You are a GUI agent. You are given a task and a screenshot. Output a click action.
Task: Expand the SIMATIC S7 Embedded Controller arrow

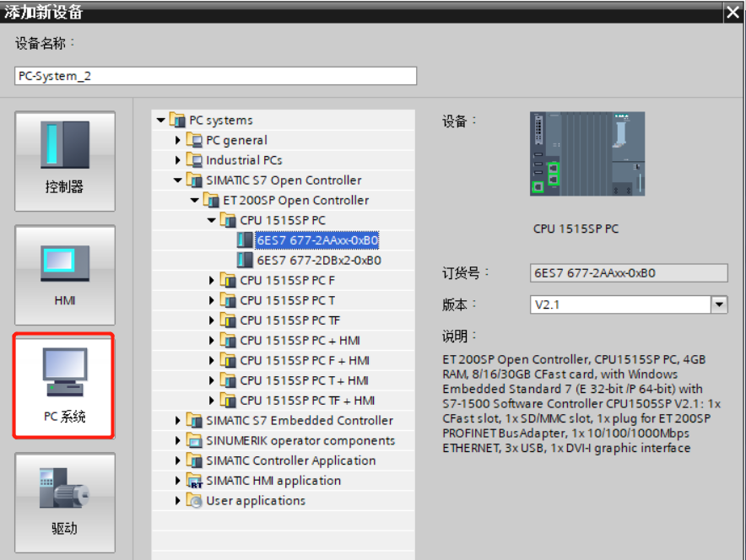tap(177, 420)
